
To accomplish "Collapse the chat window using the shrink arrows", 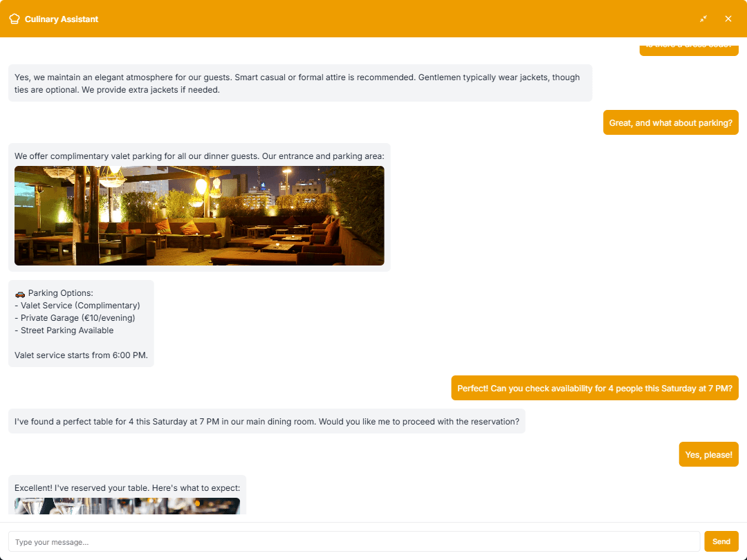I will tap(703, 19).
